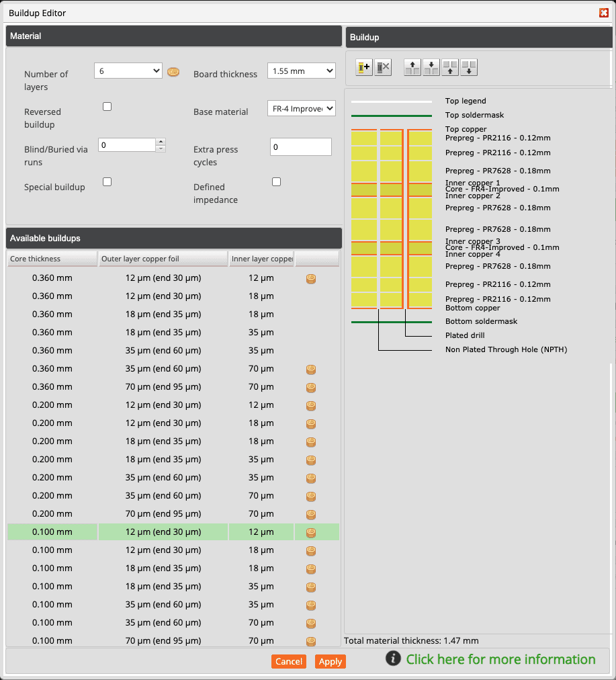Screen dimensions: 616x680
Task: Decrease Blind/Buried via runs with down arrow
Action: pyautogui.click(x=161, y=148)
